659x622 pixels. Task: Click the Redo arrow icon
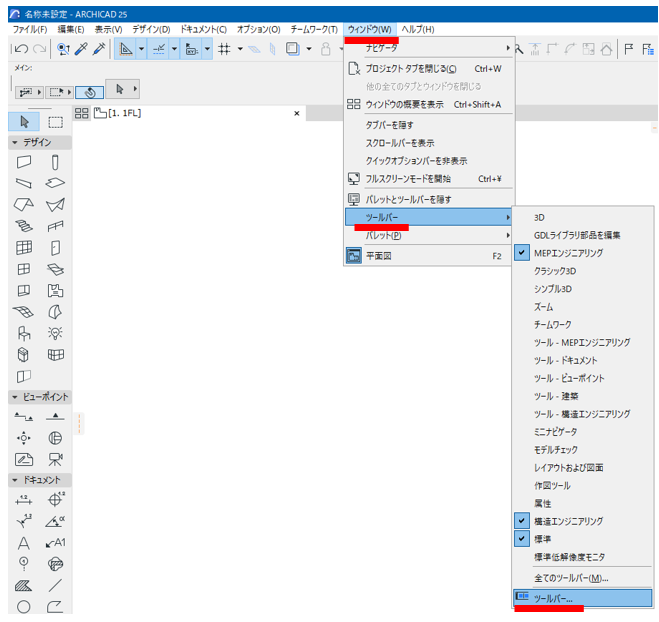pyautogui.click(x=40, y=49)
